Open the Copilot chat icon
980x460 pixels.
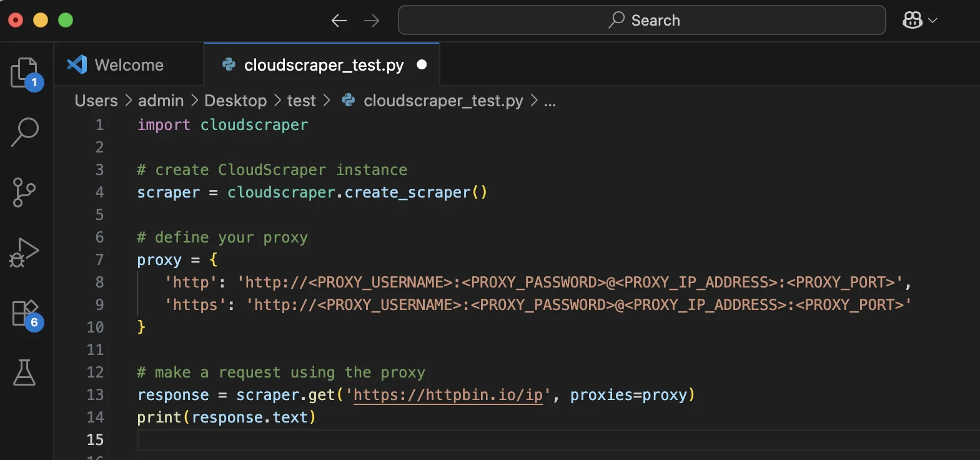point(913,20)
